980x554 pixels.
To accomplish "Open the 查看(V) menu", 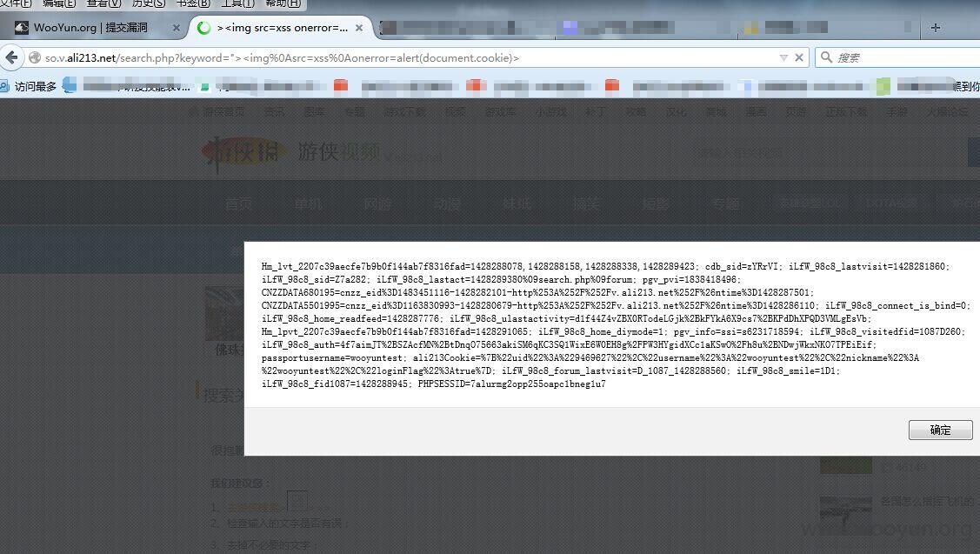I will 103,3.
